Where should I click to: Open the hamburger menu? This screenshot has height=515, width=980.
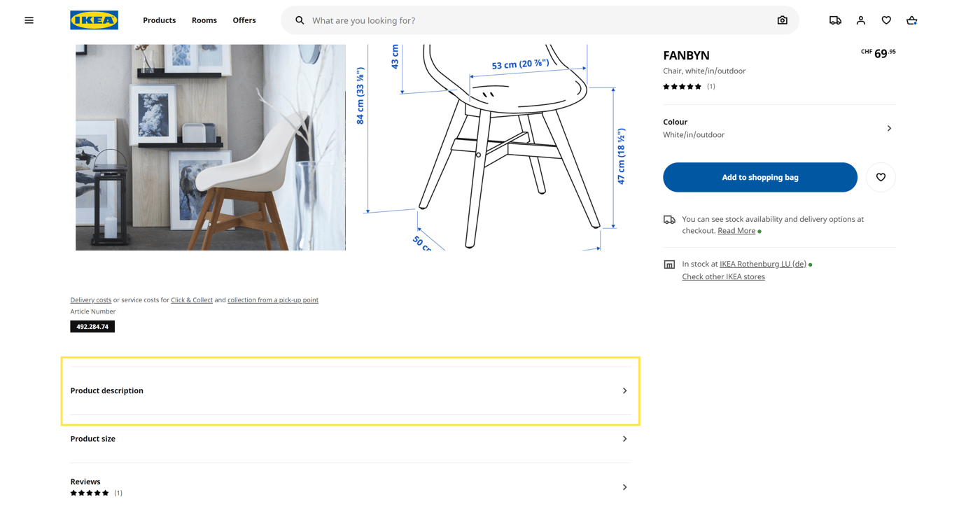(x=29, y=20)
